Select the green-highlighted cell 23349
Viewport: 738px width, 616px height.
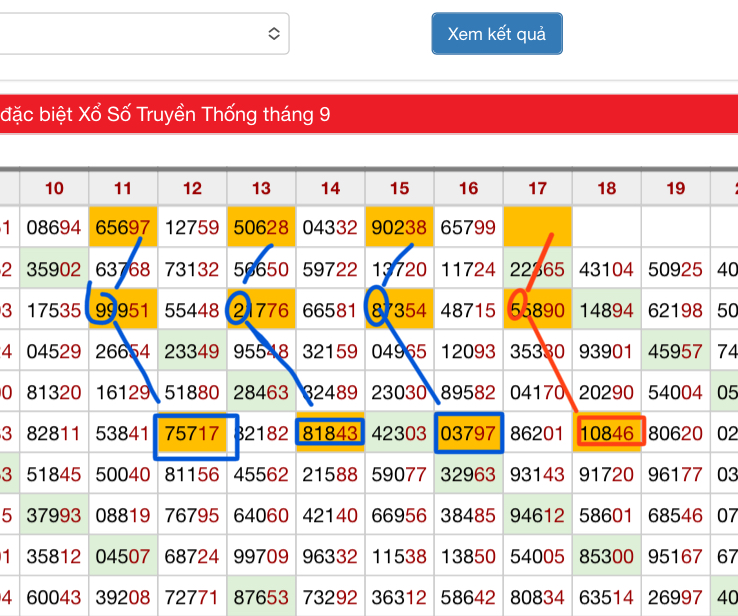(193, 351)
